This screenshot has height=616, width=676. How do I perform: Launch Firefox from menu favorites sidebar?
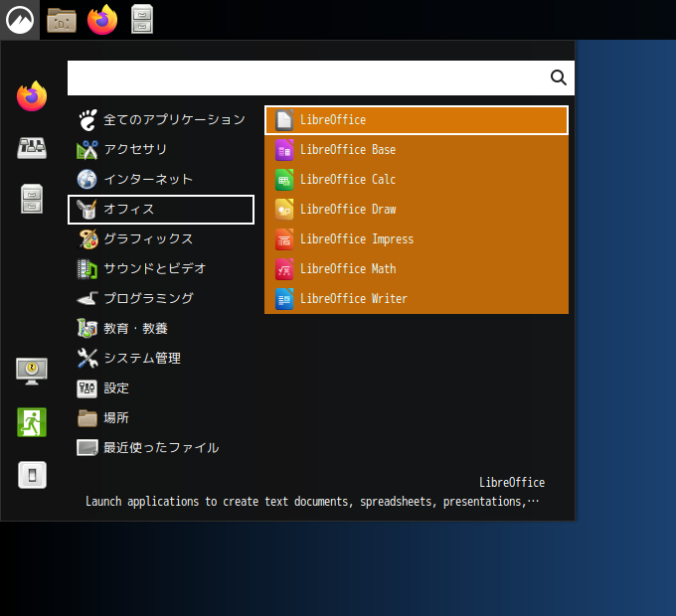(32, 96)
